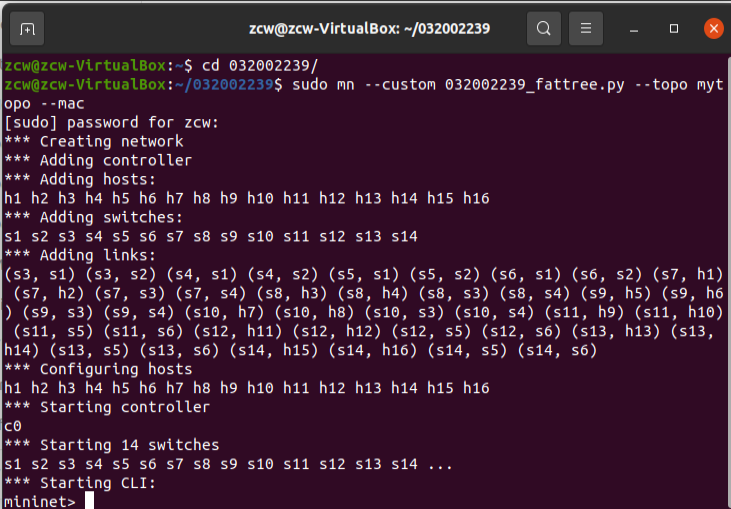Viewport: 731px width, 509px height.
Task: Click the title bar text zcw@zcw-VirtualBox: ~/032002239
Action: click(x=369, y=28)
